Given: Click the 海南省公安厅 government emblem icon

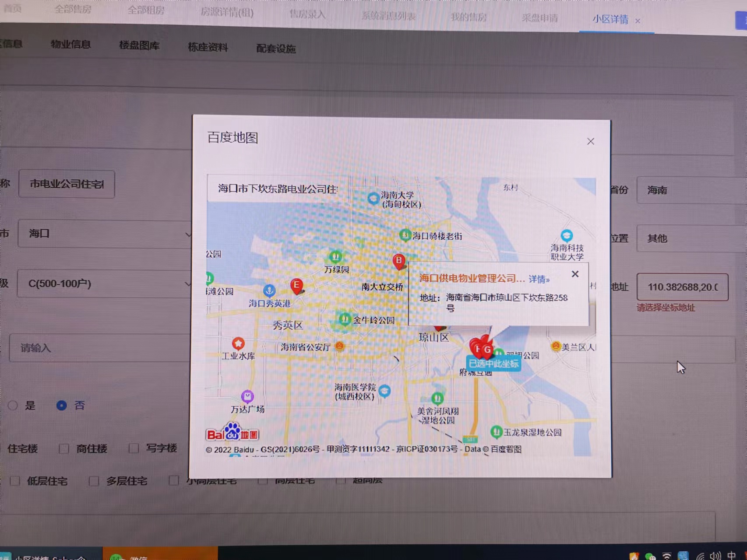Looking at the screenshot, I should (339, 346).
